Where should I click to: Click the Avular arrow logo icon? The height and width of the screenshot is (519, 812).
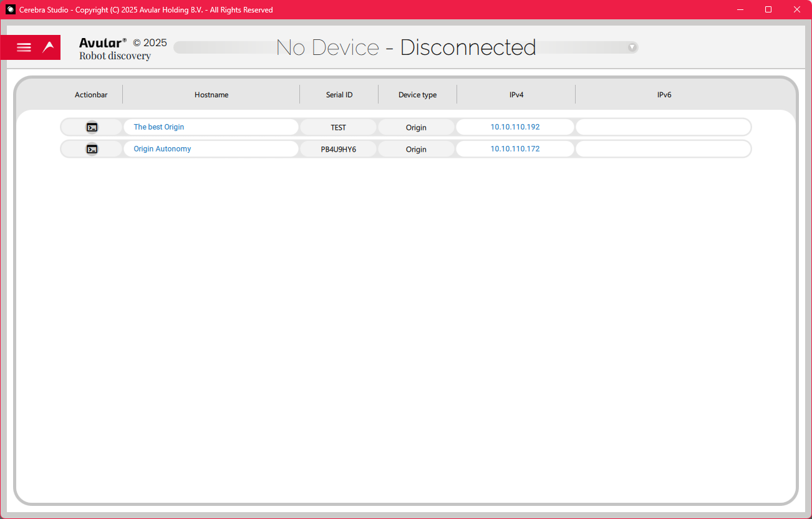coord(49,47)
